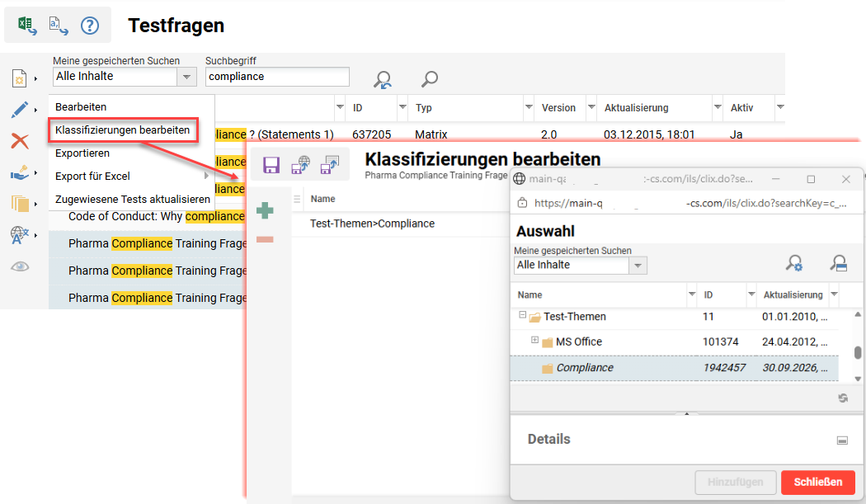Click the save search magnifier in Auswahl
The image size is (866, 504).
tap(839, 263)
